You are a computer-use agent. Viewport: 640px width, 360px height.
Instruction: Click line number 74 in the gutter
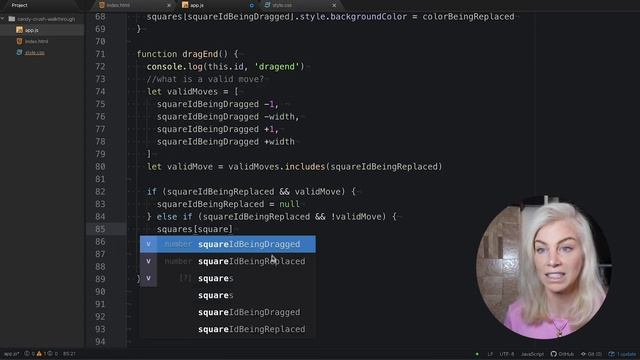point(100,92)
